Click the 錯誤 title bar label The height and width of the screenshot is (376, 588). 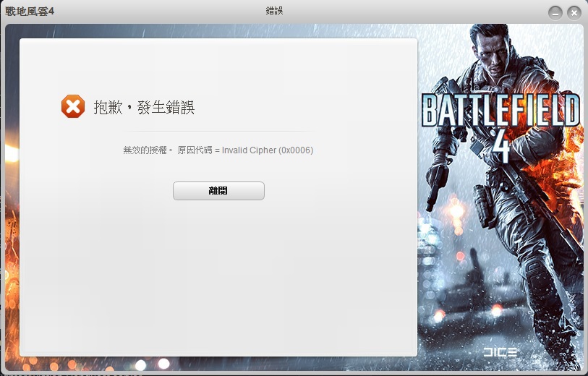point(274,11)
